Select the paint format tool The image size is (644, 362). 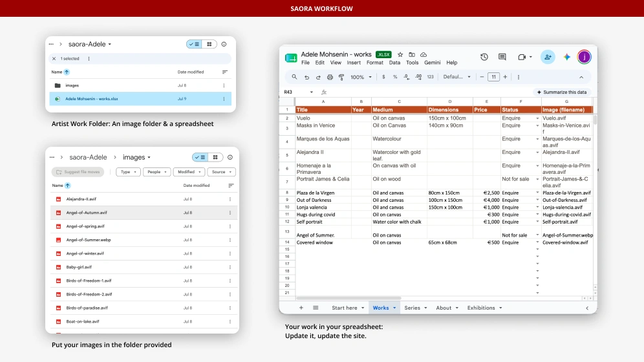[341, 77]
